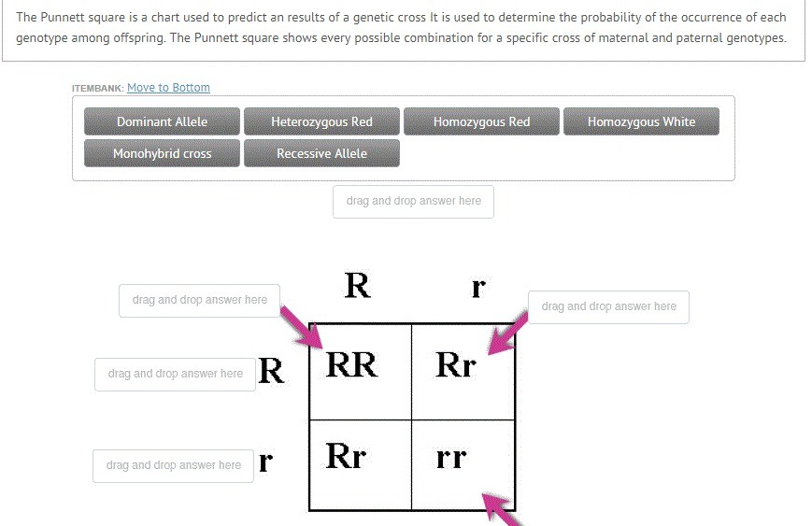Click the drop zone above the Punnett square
This screenshot has height=526, width=812.
point(413,201)
